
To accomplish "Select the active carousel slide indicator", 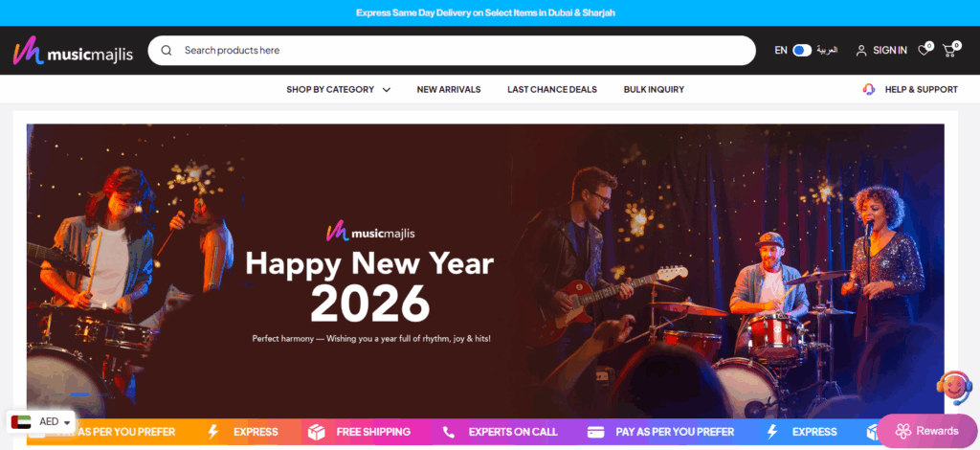I will [x=80, y=394].
